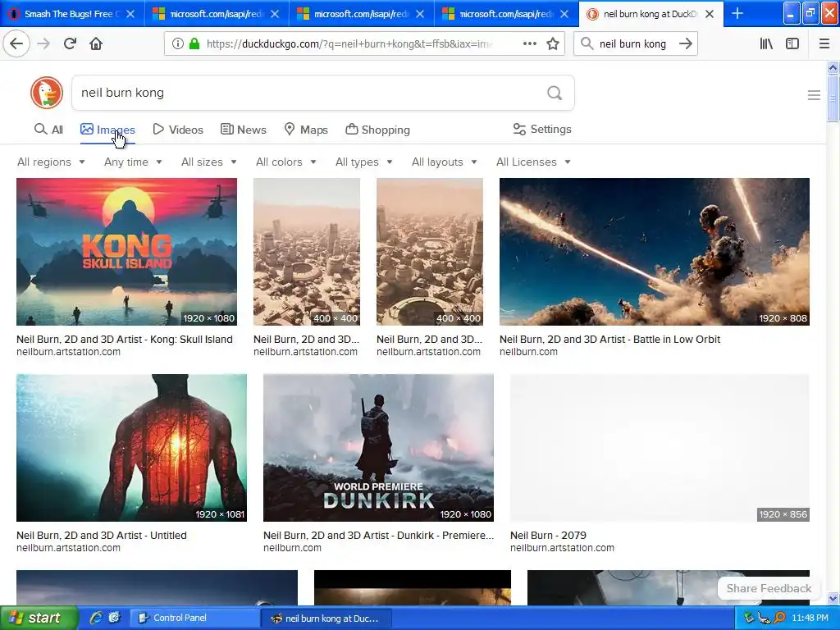The height and width of the screenshot is (630, 840).
Task: Click the page scrollbar up arrow
Action: [x=833, y=67]
